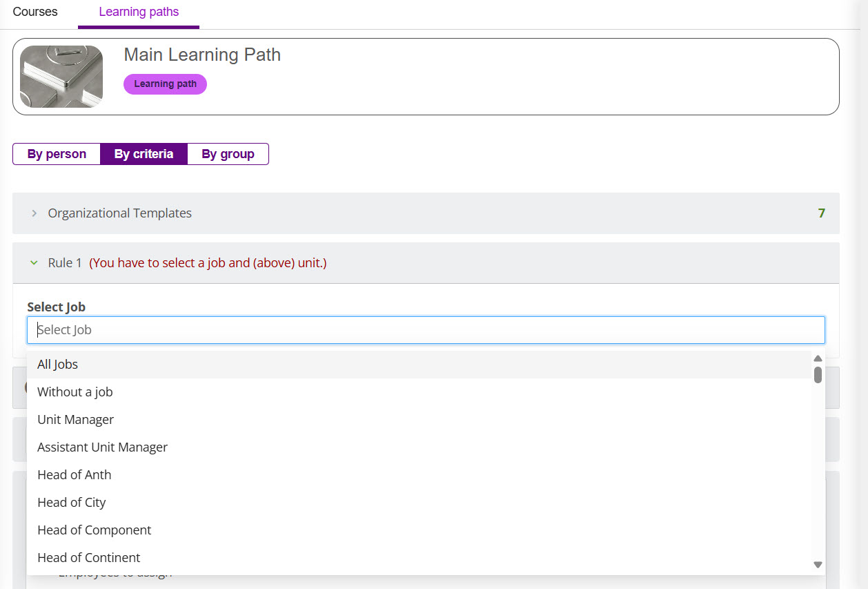Select Head of City job option
The height and width of the screenshot is (589, 868).
(72, 503)
